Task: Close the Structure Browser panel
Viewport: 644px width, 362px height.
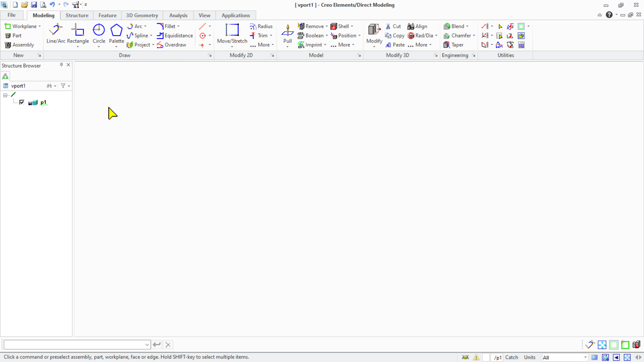Action: click(68, 65)
